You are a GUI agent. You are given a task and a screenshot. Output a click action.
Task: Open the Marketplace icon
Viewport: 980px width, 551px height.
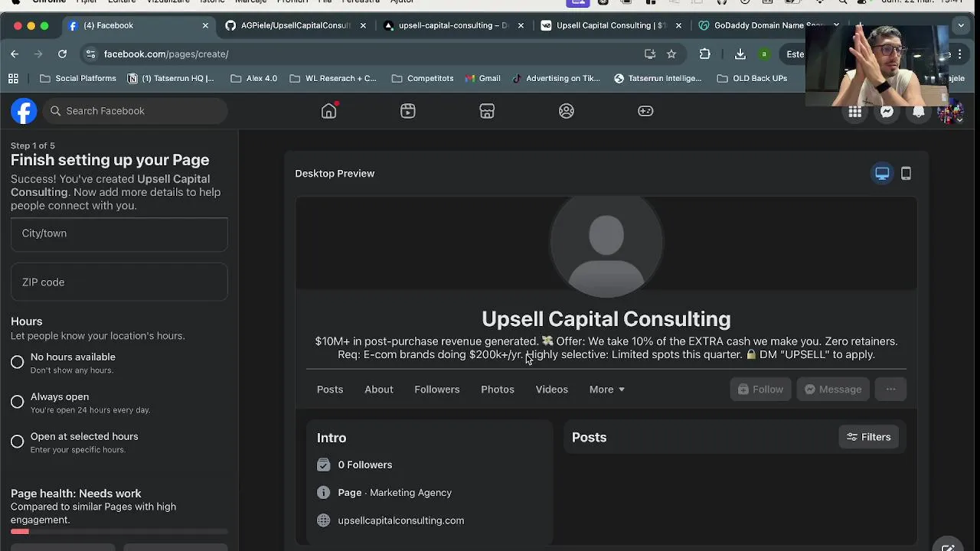(x=487, y=111)
